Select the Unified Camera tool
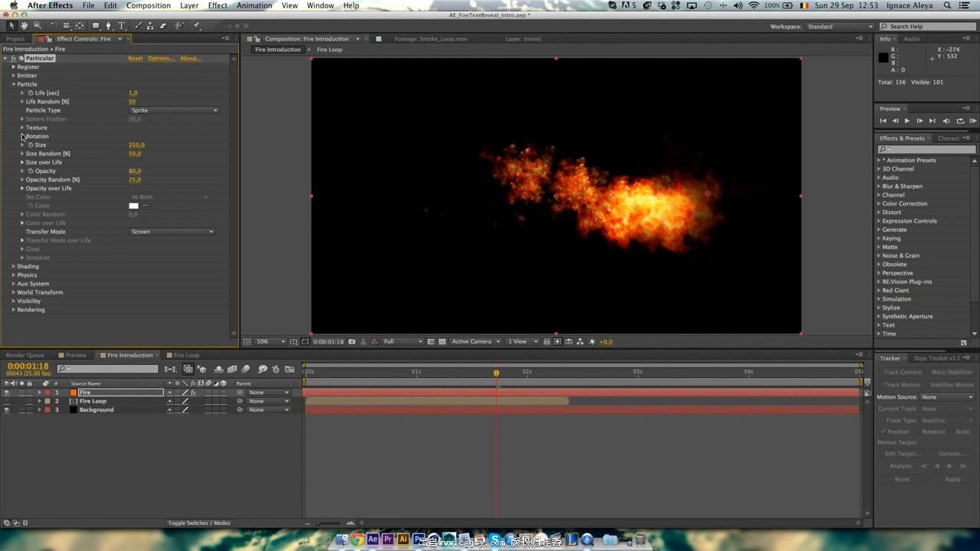The image size is (980, 551). pyautogui.click(x=67, y=26)
